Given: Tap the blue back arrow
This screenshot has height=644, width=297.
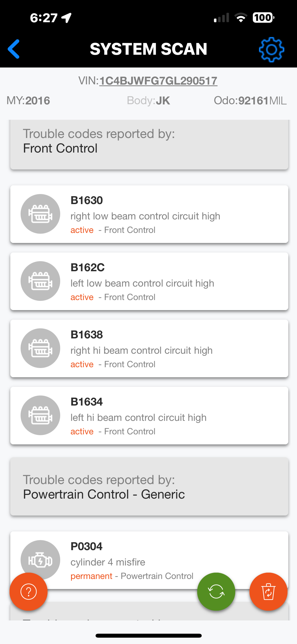Looking at the screenshot, I should (x=14, y=49).
